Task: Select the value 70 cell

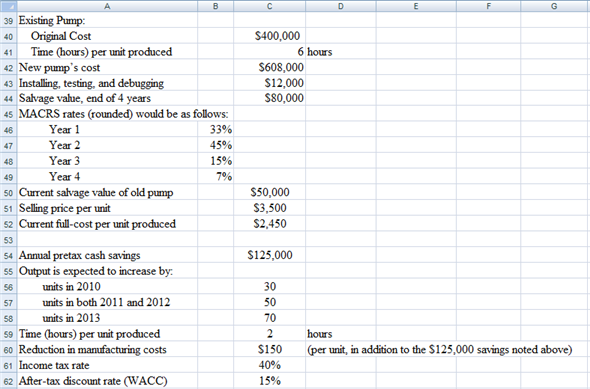Action: pos(269,318)
